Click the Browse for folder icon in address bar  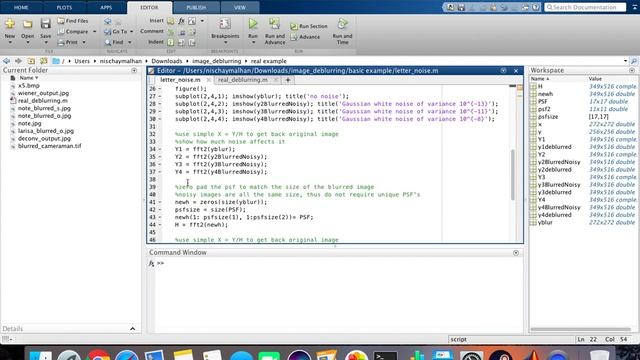tap(44, 61)
